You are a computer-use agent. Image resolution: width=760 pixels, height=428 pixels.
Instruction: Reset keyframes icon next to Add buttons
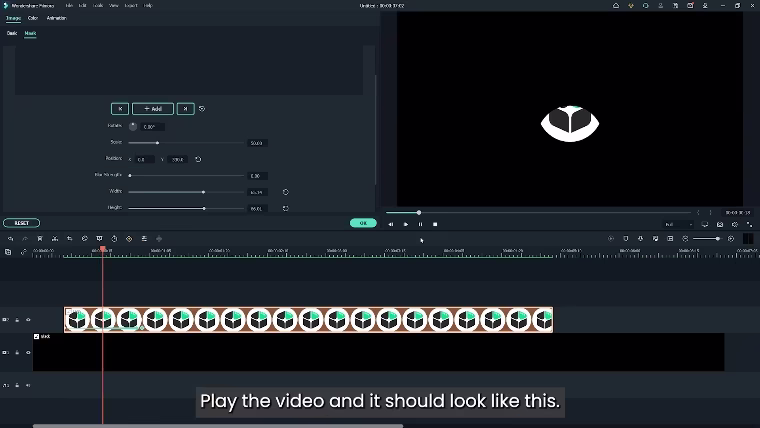[x=202, y=109]
